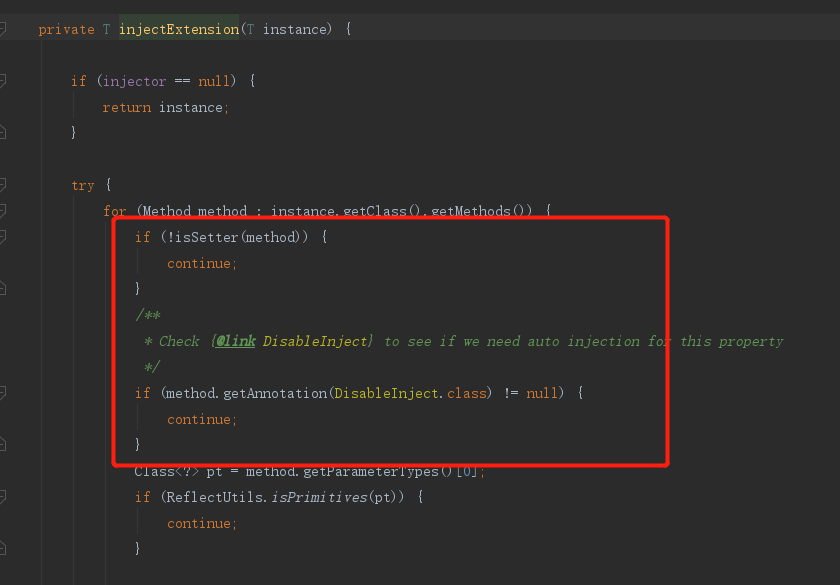Image resolution: width=840 pixels, height=585 pixels.
Task: Click the 'return' keyword
Action: pos(127,107)
